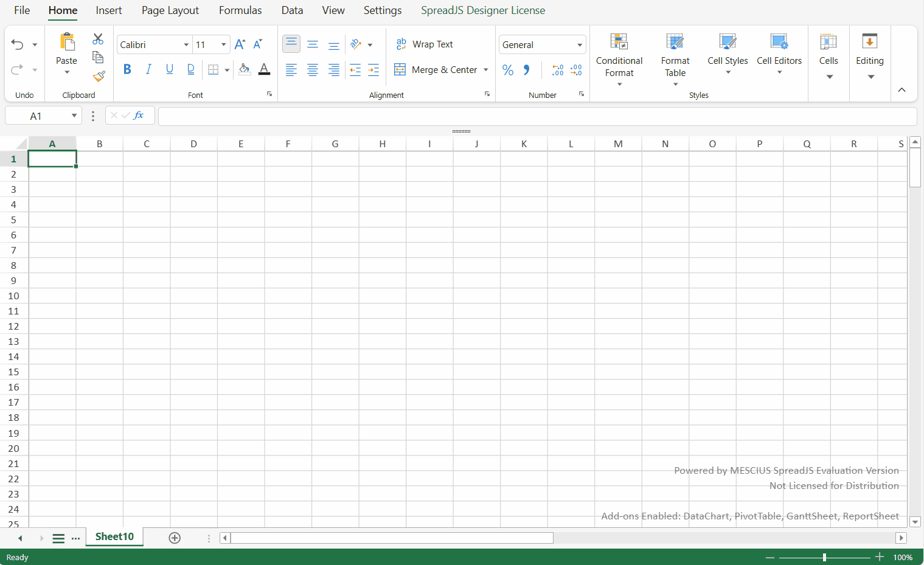Open Format Table gallery
924x565 pixels.
click(675, 60)
